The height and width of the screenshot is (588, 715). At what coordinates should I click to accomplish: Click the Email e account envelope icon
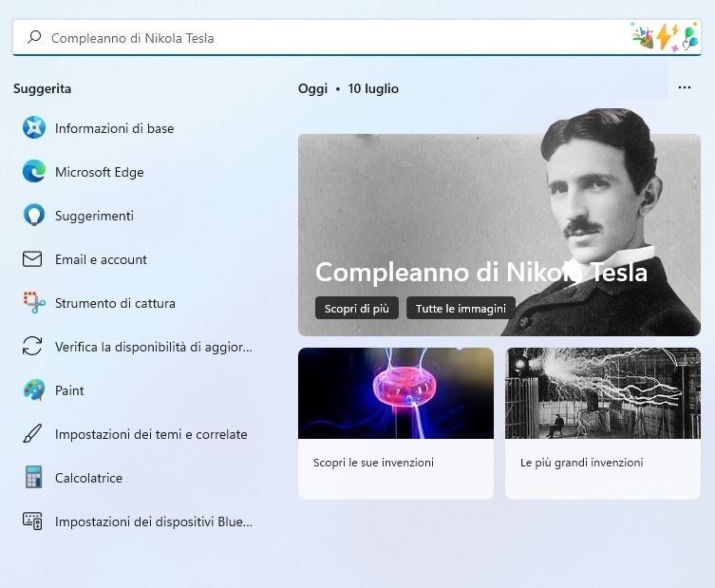pyautogui.click(x=32, y=259)
